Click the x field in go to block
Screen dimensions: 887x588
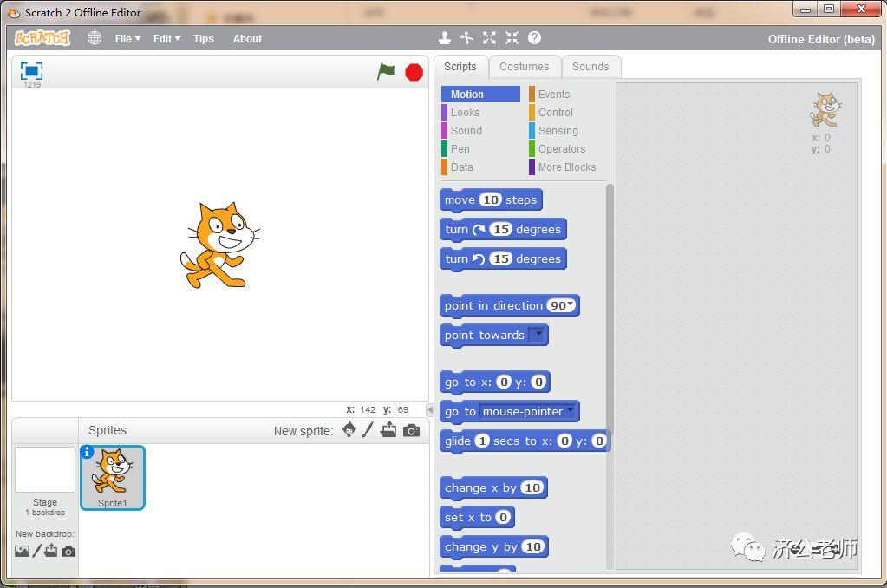coord(504,382)
